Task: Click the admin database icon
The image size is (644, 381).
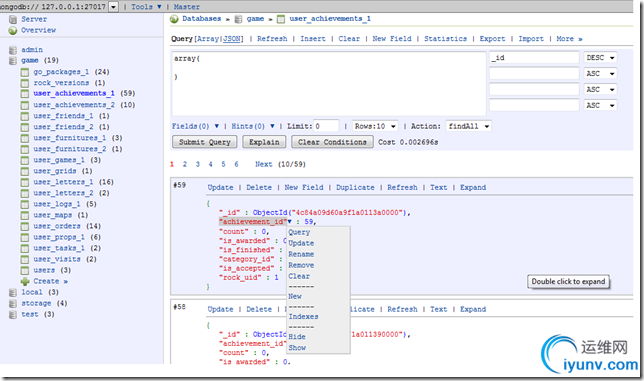Action: click(x=13, y=50)
